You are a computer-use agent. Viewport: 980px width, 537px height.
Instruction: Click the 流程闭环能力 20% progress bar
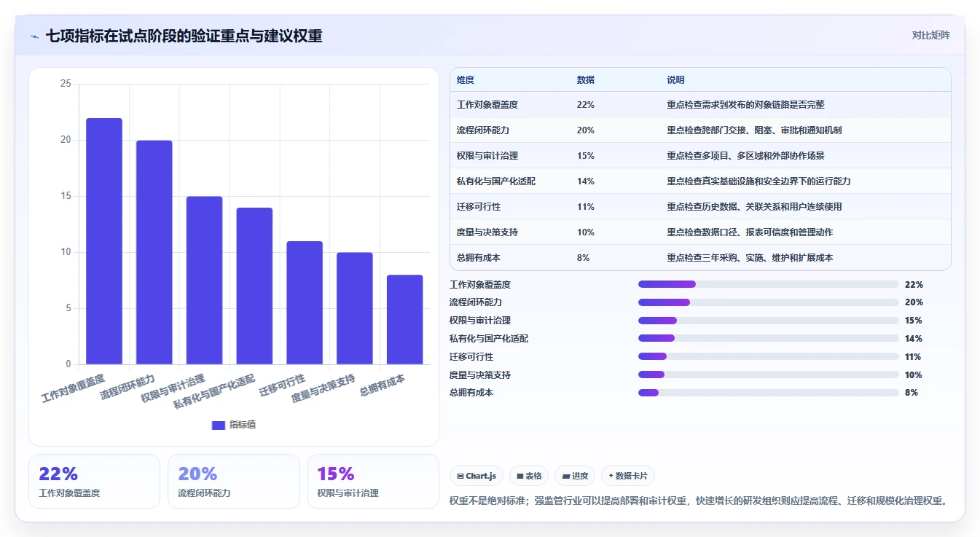pos(769,302)
